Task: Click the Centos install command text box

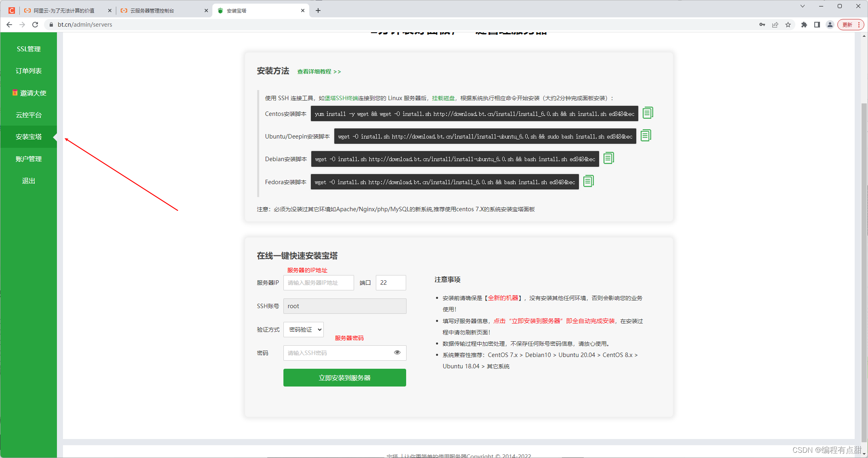Action: pos(474,114)
